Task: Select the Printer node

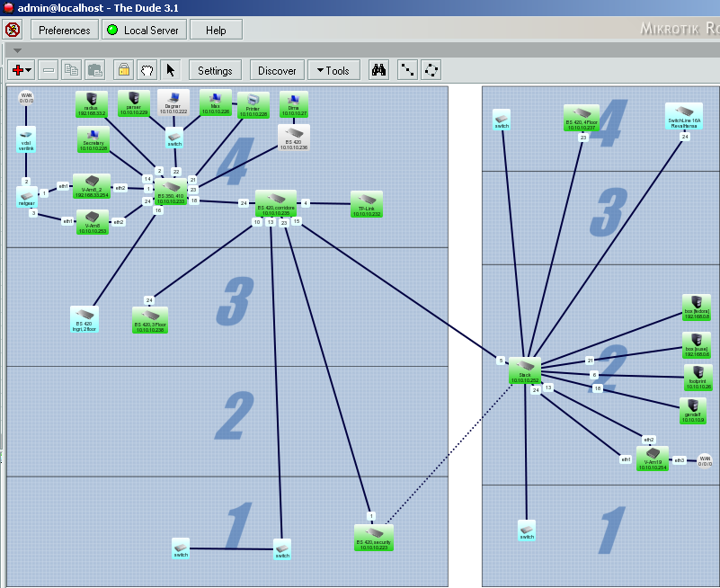Action: [x=253, y=104]
